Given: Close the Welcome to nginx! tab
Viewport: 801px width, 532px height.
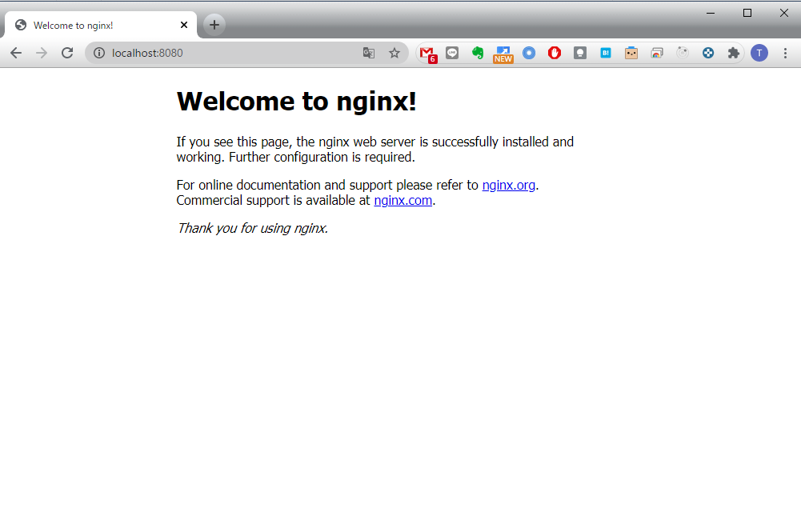Looking at the screenshot, I should 184,25.
